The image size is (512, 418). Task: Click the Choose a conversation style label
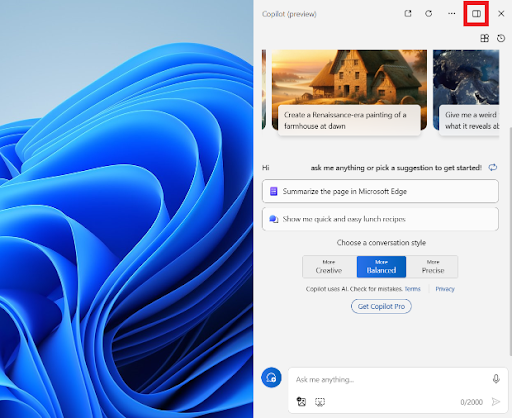(381, 243)
